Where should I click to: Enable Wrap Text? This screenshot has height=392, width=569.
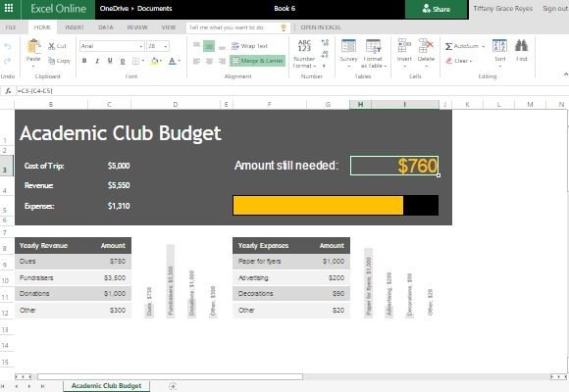[x=249, y=46]
